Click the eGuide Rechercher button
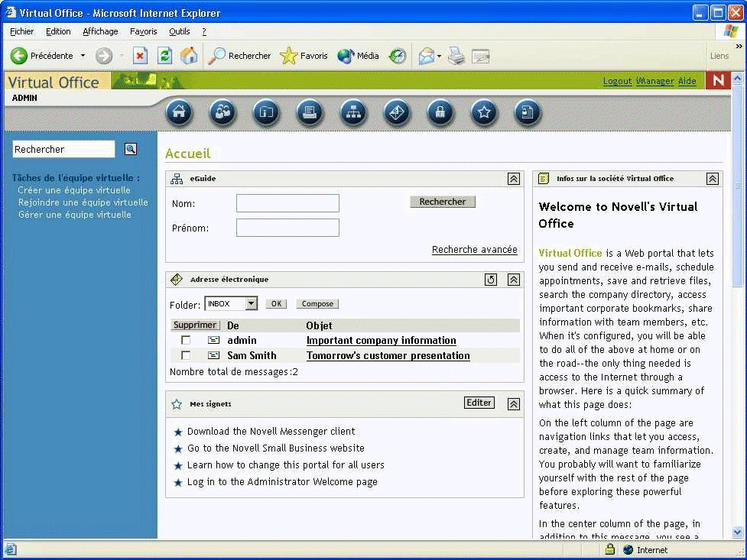The image size is (747, 560). (443, 202)
